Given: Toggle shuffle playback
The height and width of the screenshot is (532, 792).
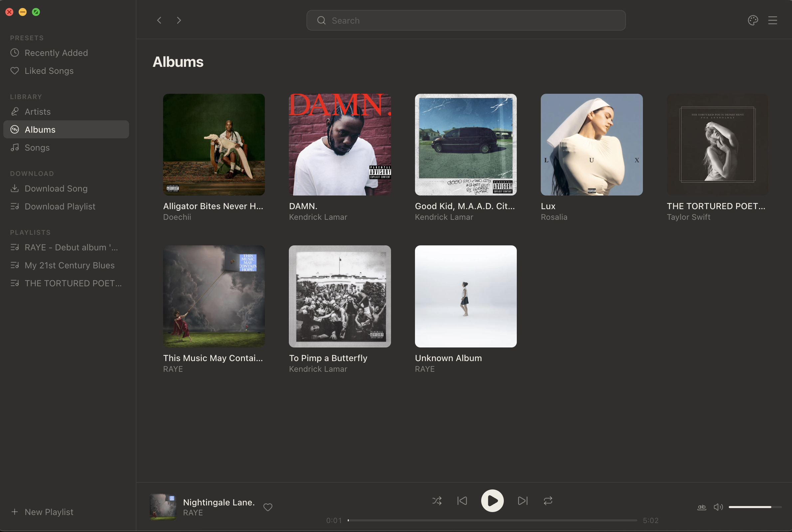Looking at the screenshot, I should tap(437, 500).
